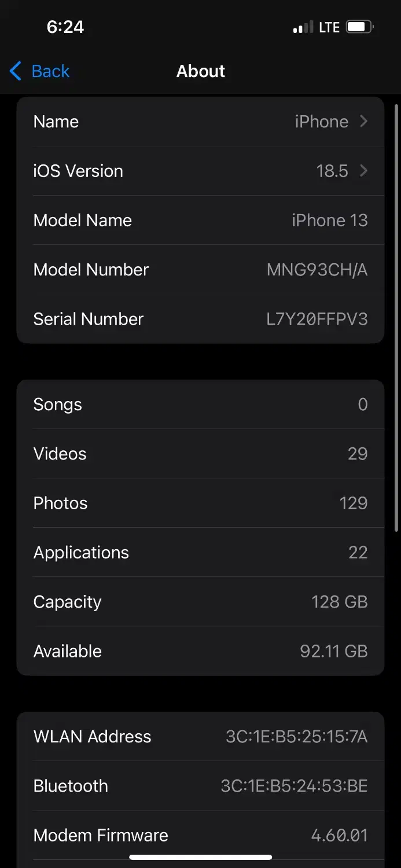This screenshot has height=868, width=401.
Task: Open the Name row showing iPhone
Action: (200, 122)
